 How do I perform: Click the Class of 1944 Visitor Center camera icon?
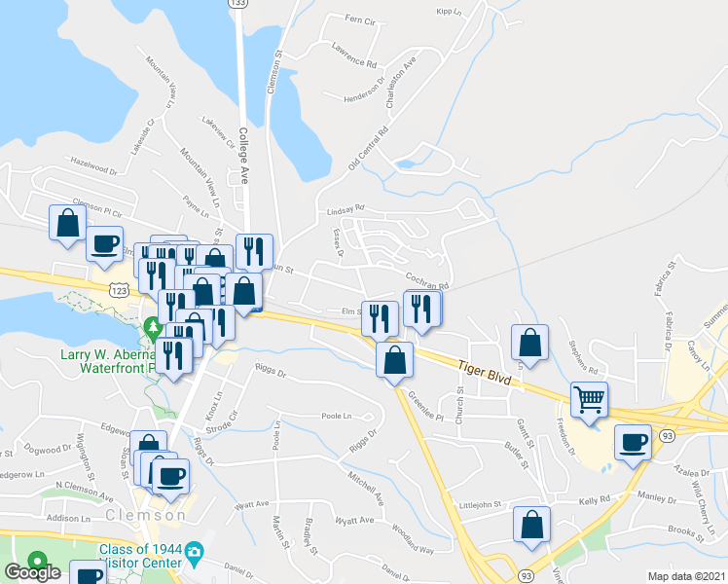point(194,553)
